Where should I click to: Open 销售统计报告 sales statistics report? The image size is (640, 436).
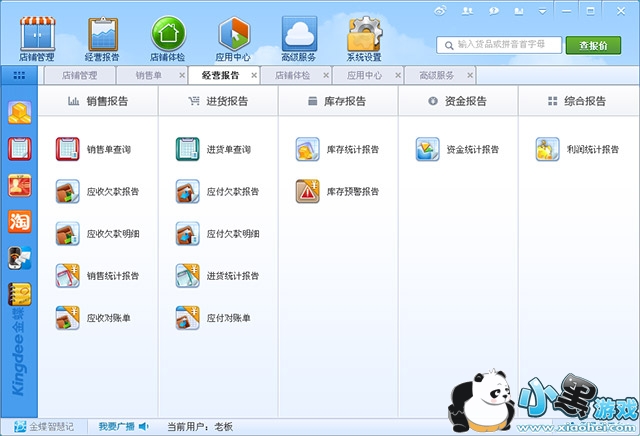tap(97, 276)
